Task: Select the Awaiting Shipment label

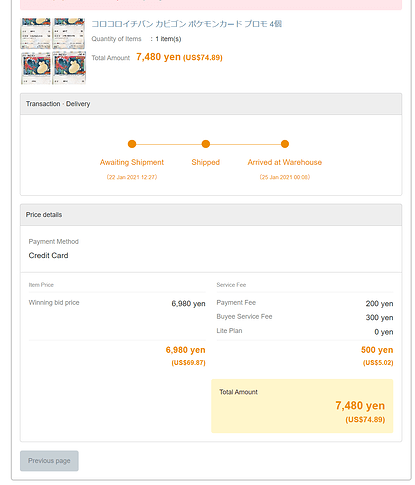Action: click(132, 162)
